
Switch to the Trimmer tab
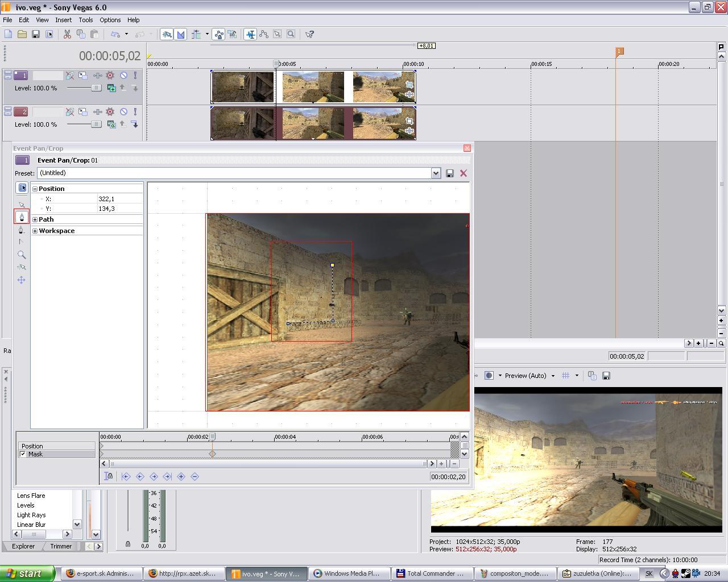[x=61, y=546]
